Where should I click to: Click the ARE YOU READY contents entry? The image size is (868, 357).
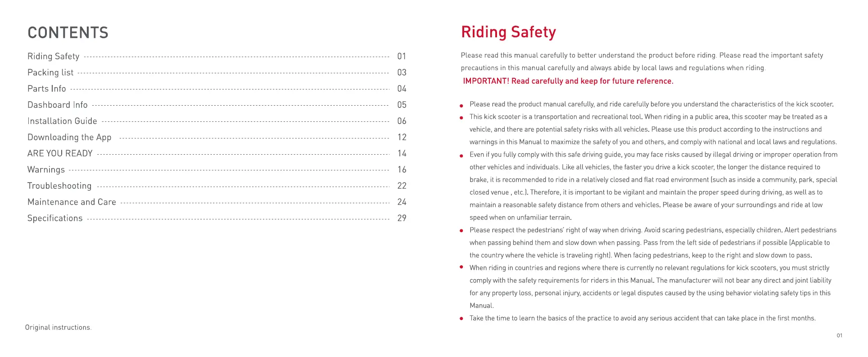click(x=60, y=153)
